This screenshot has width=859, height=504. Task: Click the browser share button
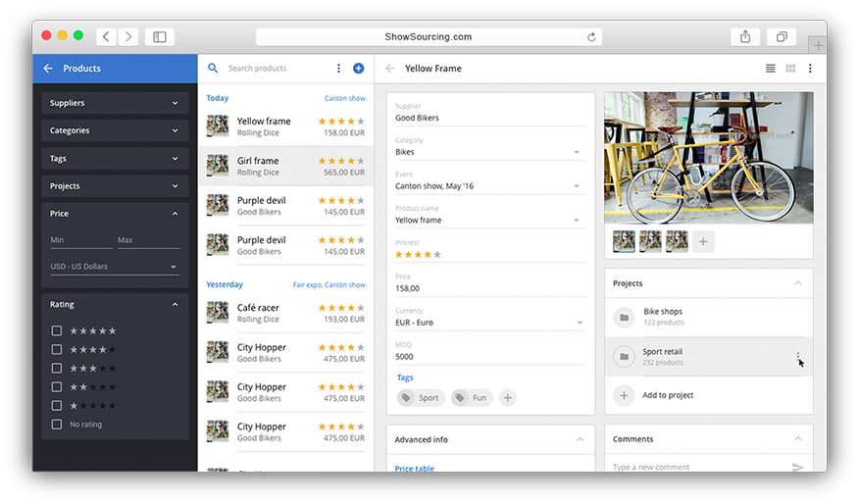coord(745,36)
